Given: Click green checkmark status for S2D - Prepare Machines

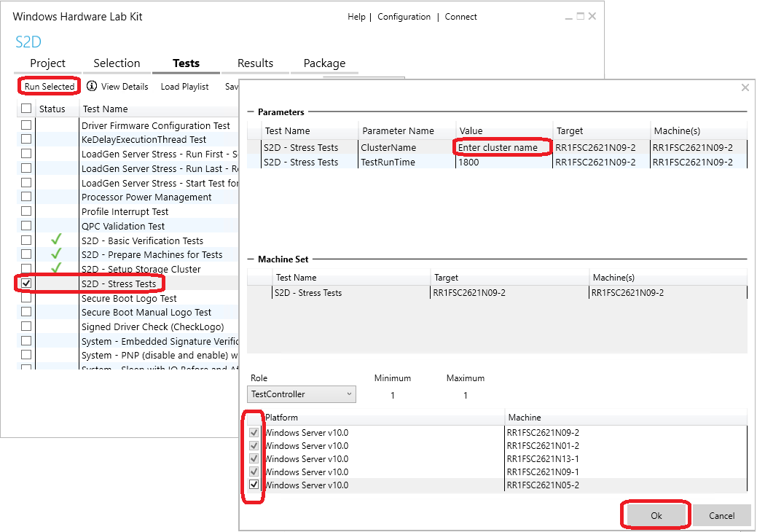Looking at the screenshot, I should click(57, 254).
